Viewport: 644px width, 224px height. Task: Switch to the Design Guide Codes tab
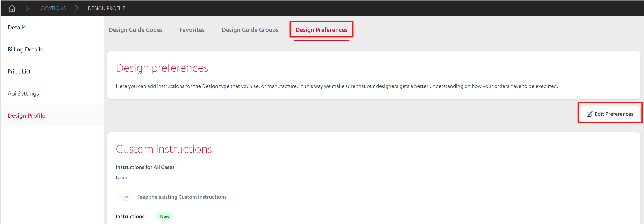click(136, 30)
